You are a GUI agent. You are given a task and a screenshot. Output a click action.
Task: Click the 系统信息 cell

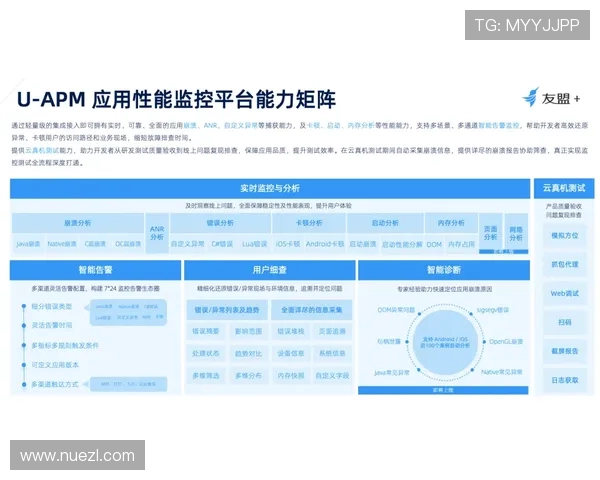click(332, 354)
